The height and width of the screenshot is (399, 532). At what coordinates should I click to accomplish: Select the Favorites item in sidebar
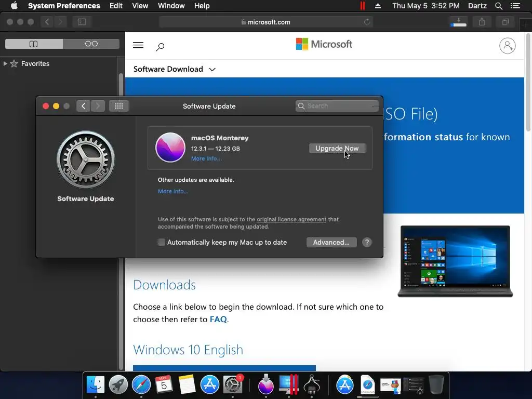pyautogui.click(x=35, y=63)
